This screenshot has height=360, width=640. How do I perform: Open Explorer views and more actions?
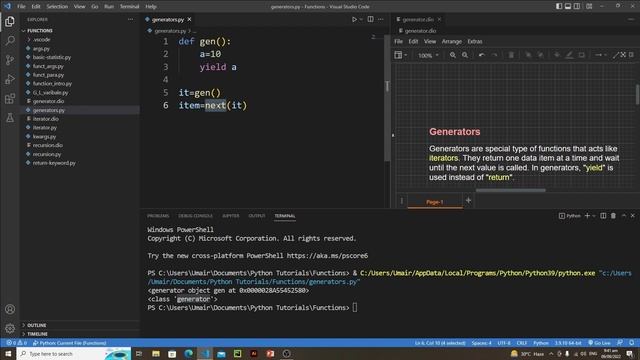coord(130,19)
